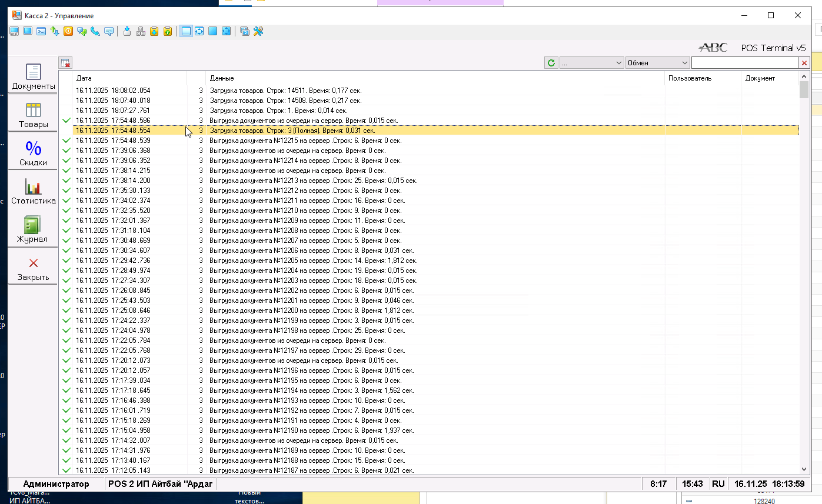The image size is (822, 504).
Task: Select row "Выгрузка документа №12215"
Action: point(429,141)
